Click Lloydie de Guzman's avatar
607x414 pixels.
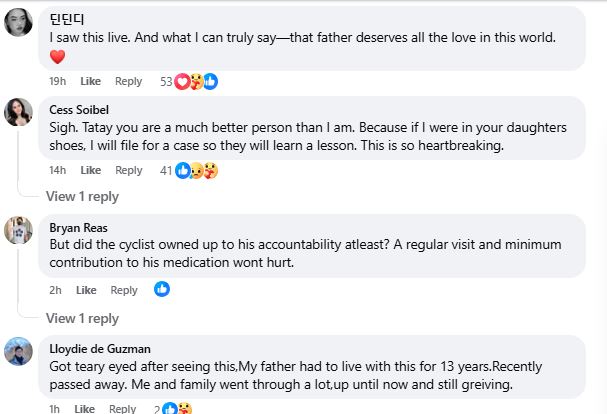[19, 351]
